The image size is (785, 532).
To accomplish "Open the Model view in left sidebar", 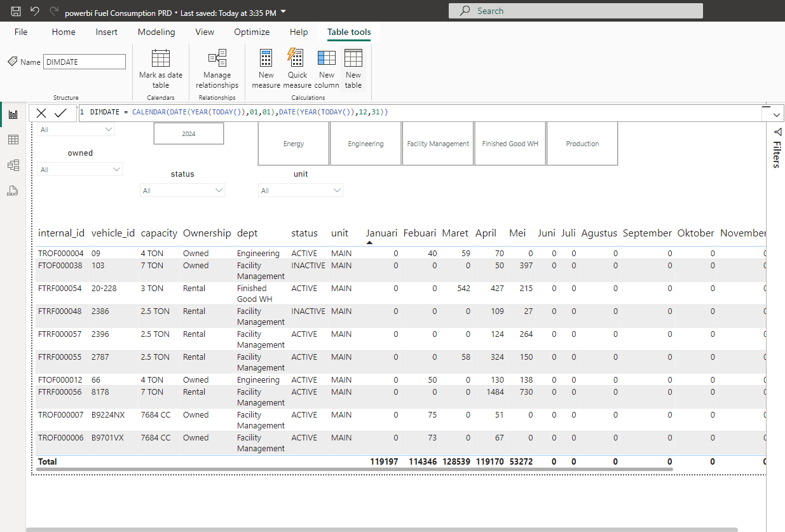I will (13, 165).
